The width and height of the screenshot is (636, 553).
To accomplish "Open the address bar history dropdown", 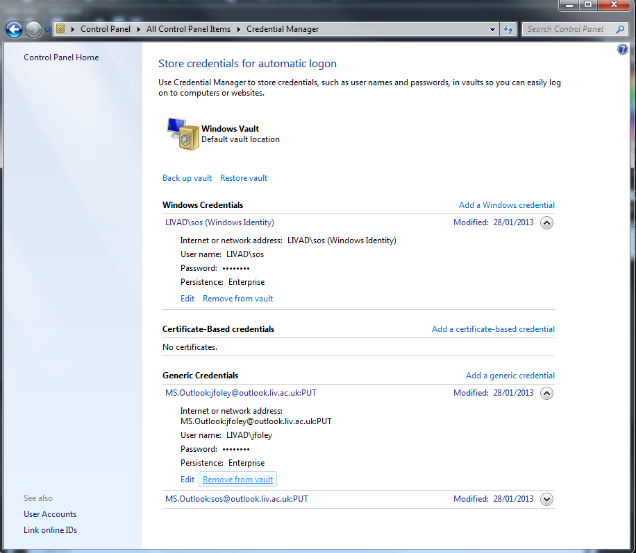I will coord(492,29).
